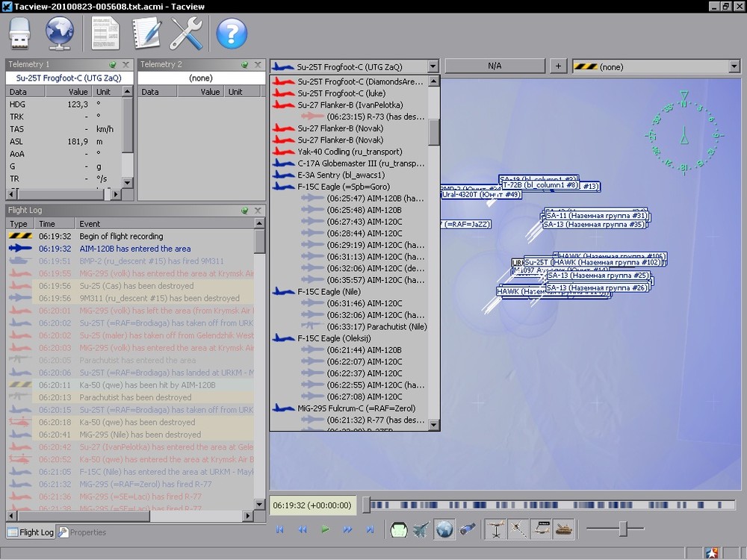Open the blue question mark help
Screen dimensions: 747x560
coord(232,34)
